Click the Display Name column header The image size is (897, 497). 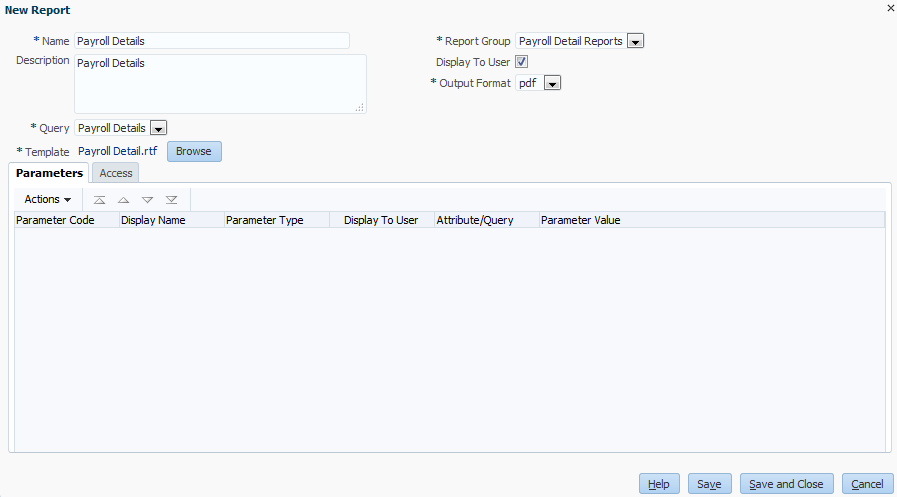pyautogui.click(x=172, y=220)
